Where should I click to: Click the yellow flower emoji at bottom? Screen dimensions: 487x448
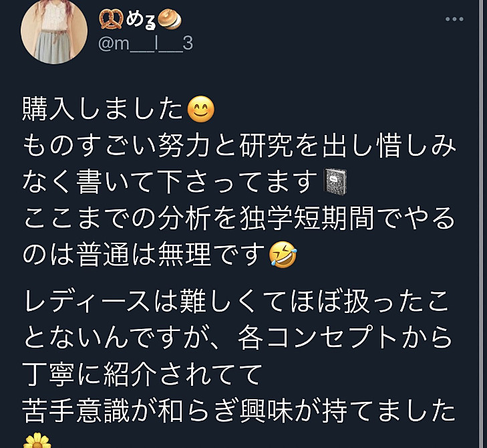tap(37, 441)
